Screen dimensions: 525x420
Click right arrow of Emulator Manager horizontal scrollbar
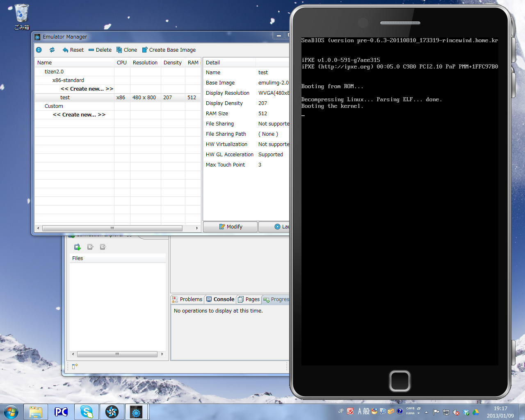pyautogui.click(x=197, y=228)
